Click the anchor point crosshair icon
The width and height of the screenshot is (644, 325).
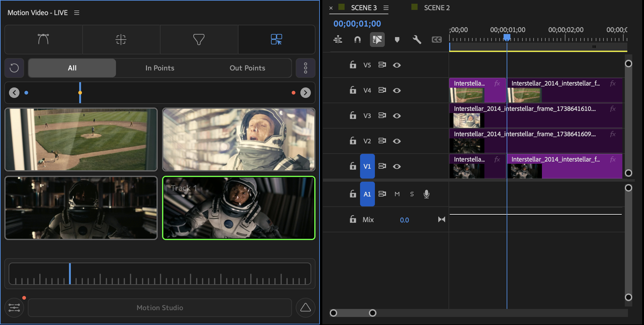pyautogui.click(x=121, y=40)
